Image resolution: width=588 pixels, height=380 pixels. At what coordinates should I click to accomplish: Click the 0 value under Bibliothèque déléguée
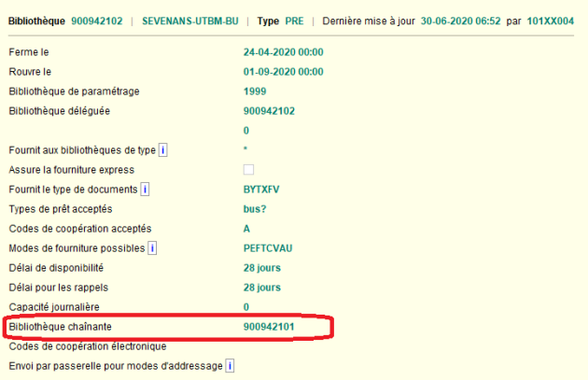tap(246, 131)
